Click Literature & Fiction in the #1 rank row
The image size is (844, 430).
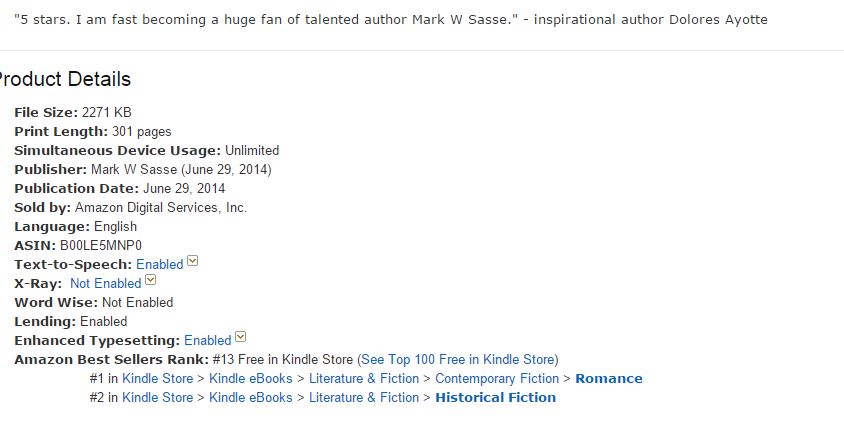[364, 379]
